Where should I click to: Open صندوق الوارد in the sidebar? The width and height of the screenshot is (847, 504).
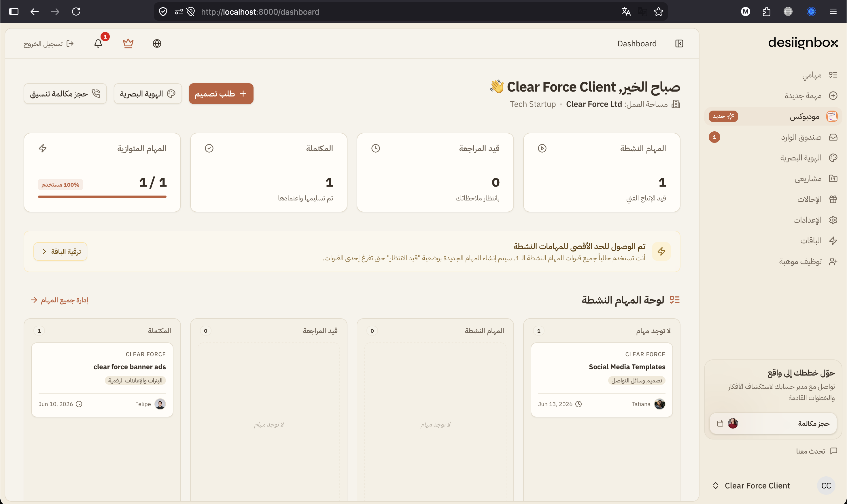[x=773, y=137]
